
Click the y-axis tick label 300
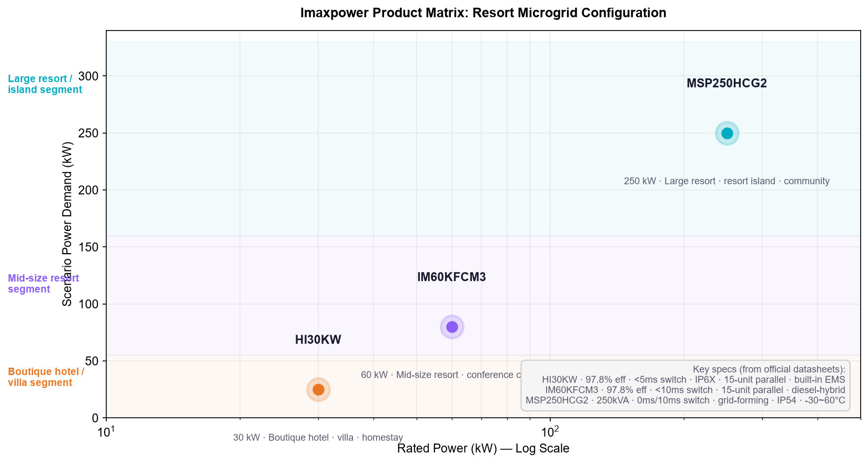[x=88, y=76]
